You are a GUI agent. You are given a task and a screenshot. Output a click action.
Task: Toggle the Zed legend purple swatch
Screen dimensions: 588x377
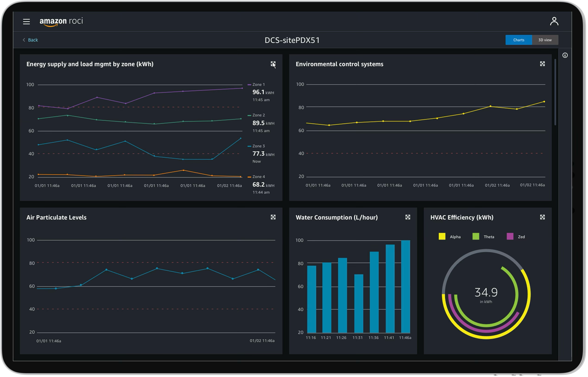click(510, 236)
